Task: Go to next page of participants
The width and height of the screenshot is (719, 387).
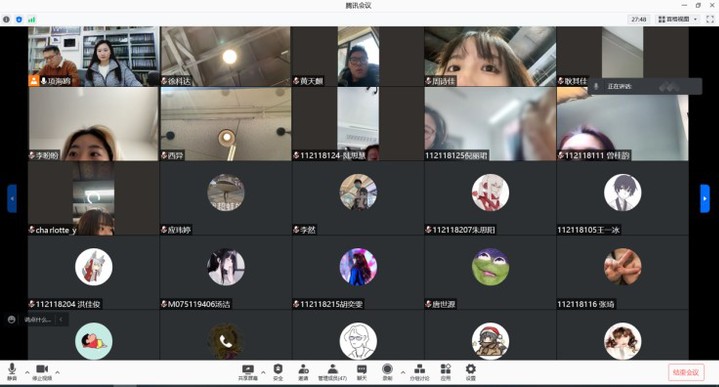Action: tap(705, 199)
